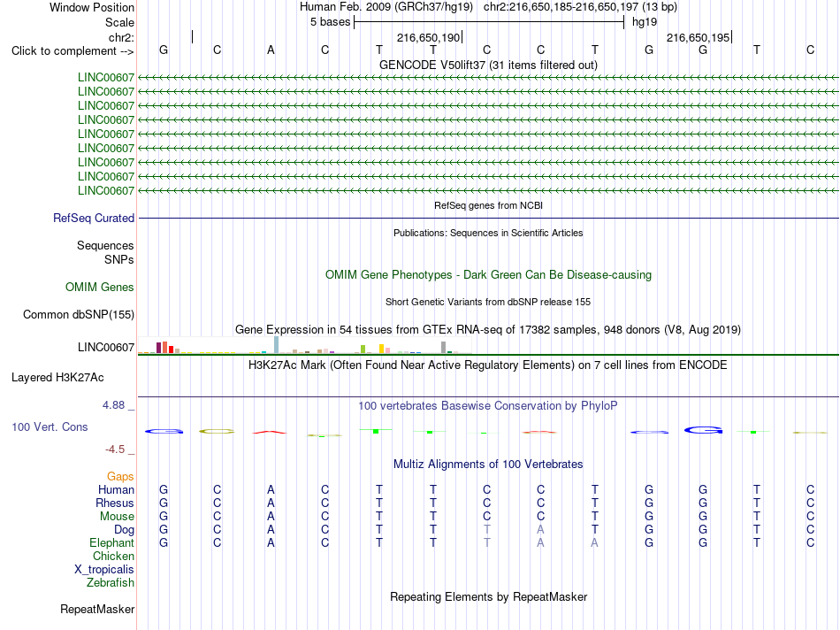The height and width of the screenshot is (630, 840).
Task: Open the 'GENCODE V50lift37 (31 items filtered out)' track title
Action: 488,65
